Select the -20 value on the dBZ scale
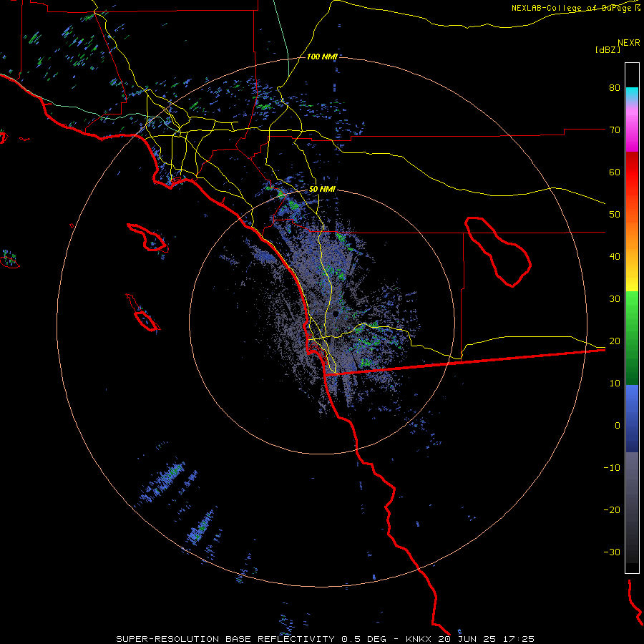This screenshot has width=644, height=644. [x=612, y=510]
